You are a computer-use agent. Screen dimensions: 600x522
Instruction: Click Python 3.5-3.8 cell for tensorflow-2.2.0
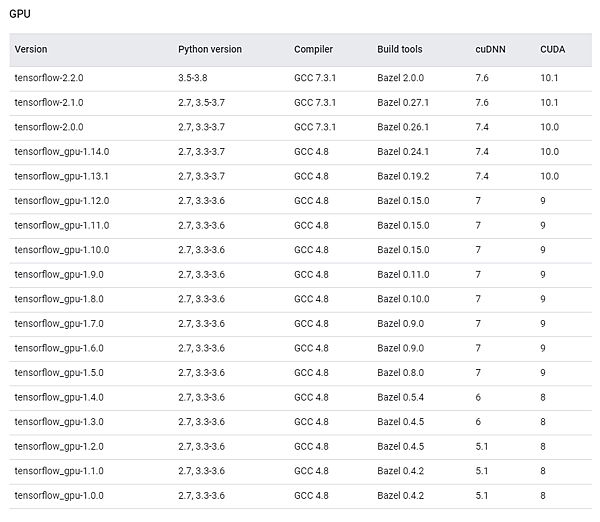click(192, 78)
